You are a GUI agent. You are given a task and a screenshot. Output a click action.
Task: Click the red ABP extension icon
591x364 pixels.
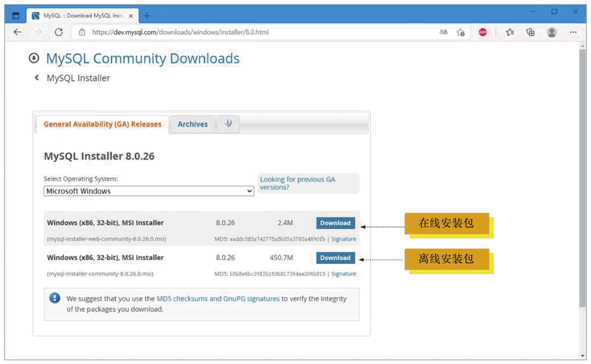tap(482, 32)
